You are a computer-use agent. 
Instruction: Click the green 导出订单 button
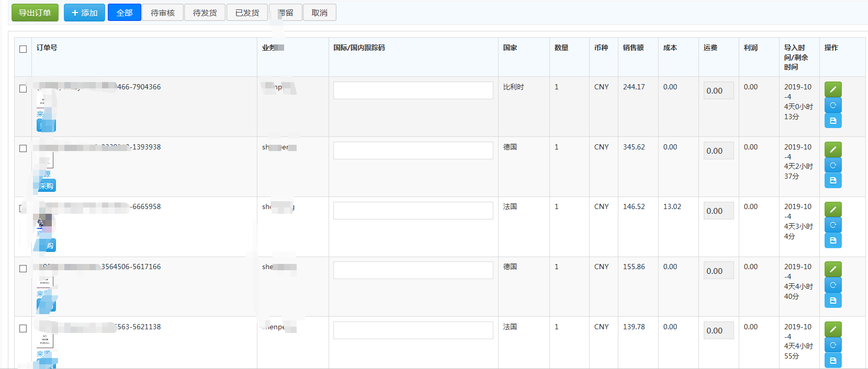[x=35, y=13]
